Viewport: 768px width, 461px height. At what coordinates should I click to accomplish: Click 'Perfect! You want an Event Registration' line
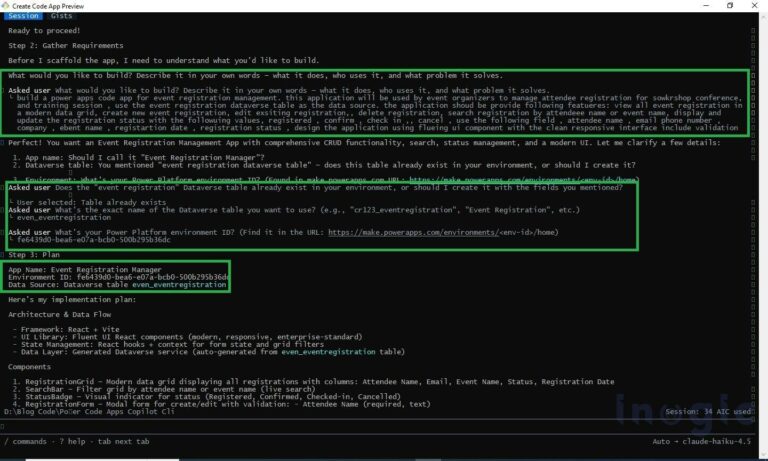[364, 143]
